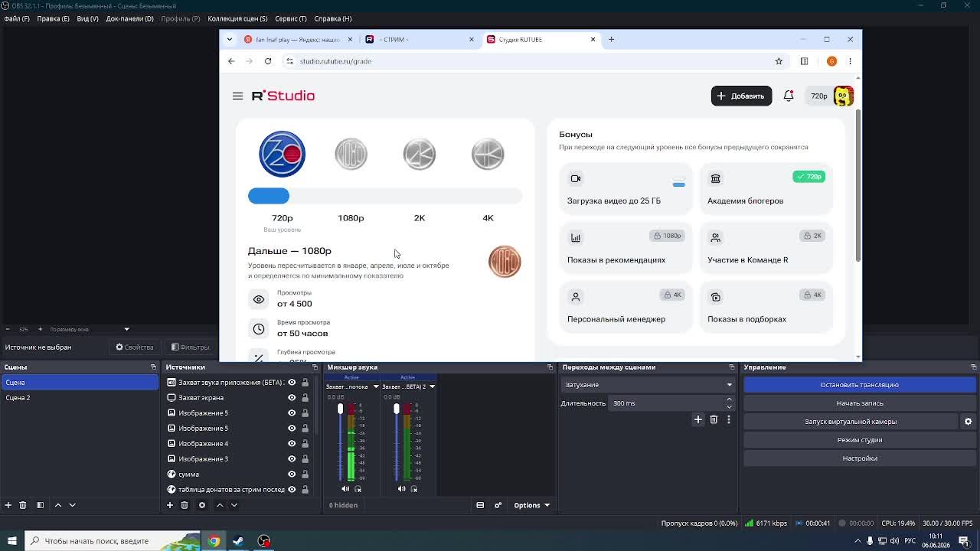
Task: Delete selected scene with trash icon
Action: (x=23, y=505)
